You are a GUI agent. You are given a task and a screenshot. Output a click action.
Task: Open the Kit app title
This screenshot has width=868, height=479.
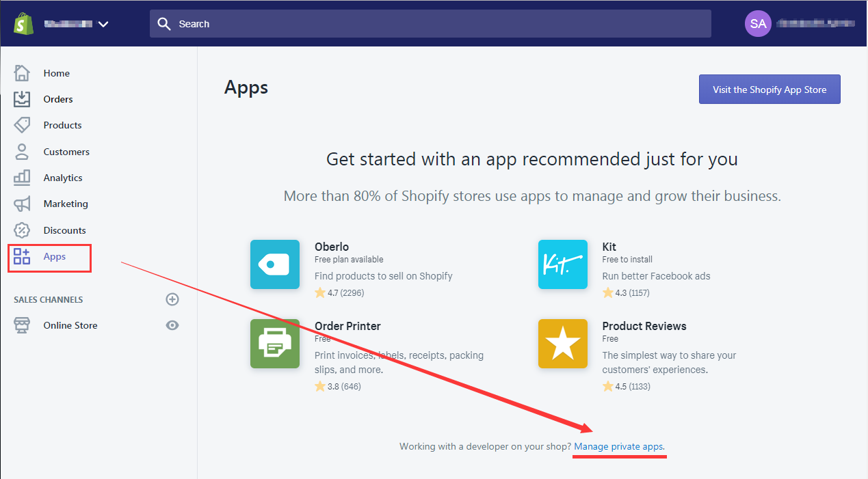(609, 247)
